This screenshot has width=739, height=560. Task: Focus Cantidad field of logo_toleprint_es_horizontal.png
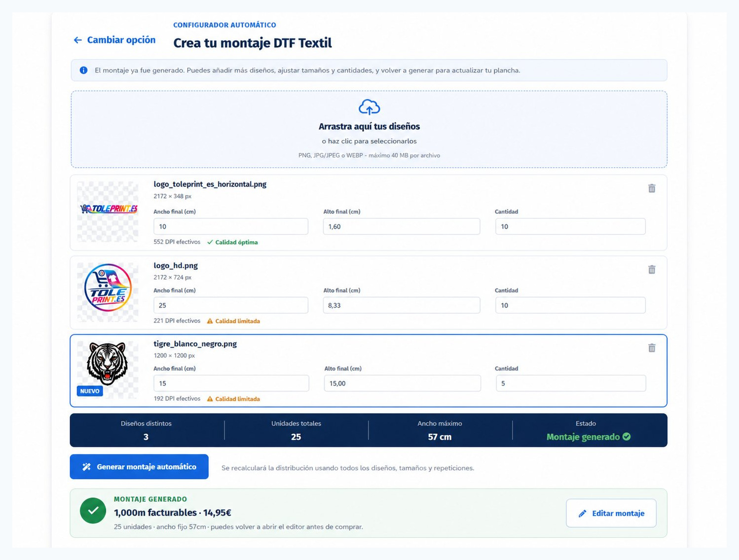[570, 226]
